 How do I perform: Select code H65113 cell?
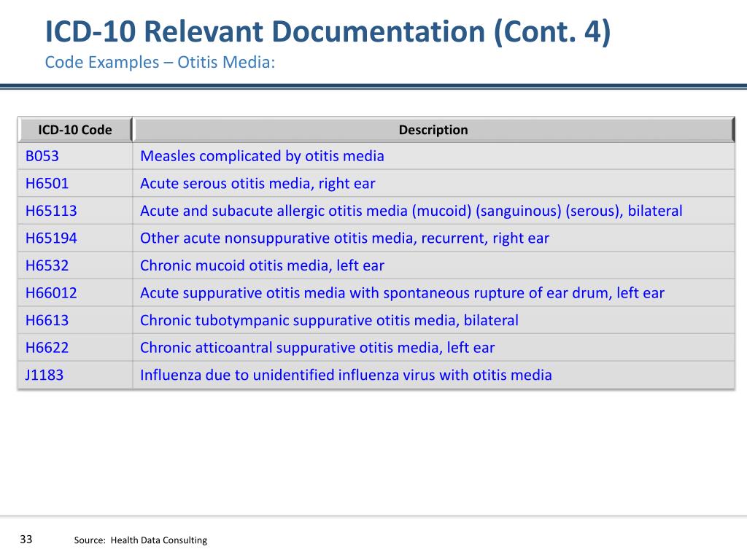click(x=75, y=211)
